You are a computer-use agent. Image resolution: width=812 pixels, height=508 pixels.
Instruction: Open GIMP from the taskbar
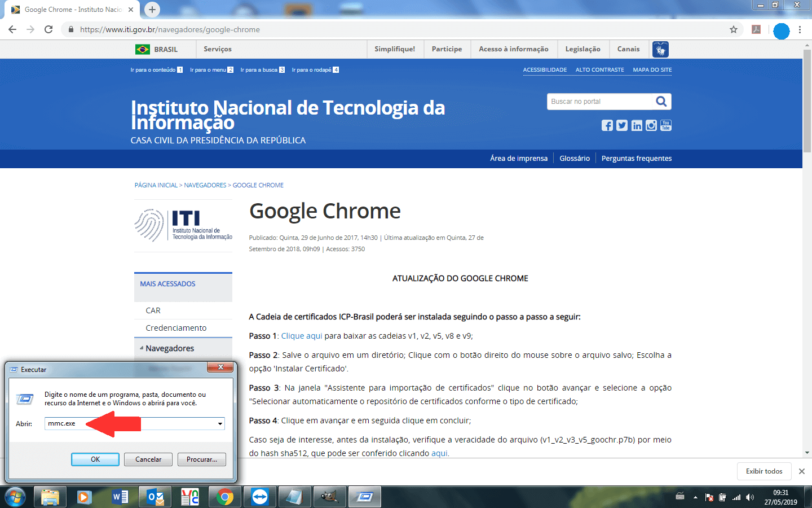coord(329,497)
